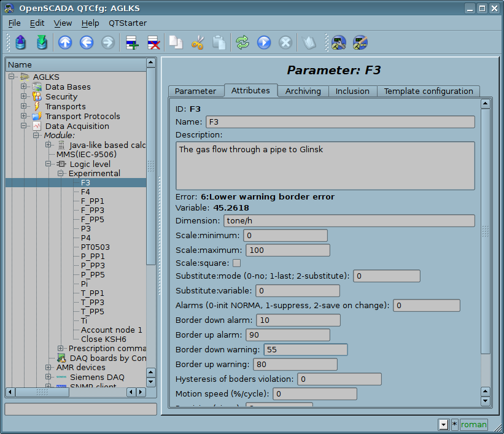Refresh the page with the green arrows icon
The width and height of the screenshot is (504, 434).
point(242,42)
